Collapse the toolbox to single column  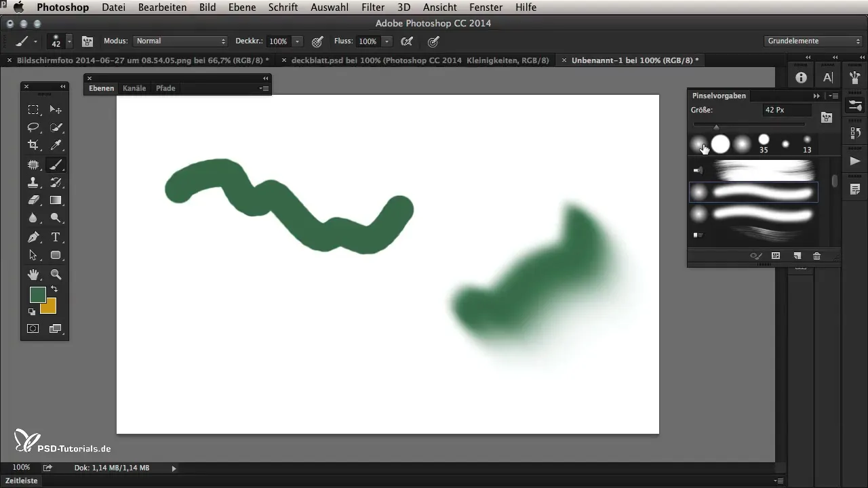click(x=62, y=86)
